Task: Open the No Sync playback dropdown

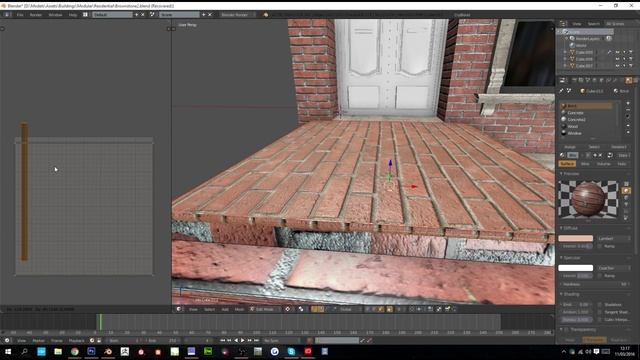Action: tap(281, 340)
